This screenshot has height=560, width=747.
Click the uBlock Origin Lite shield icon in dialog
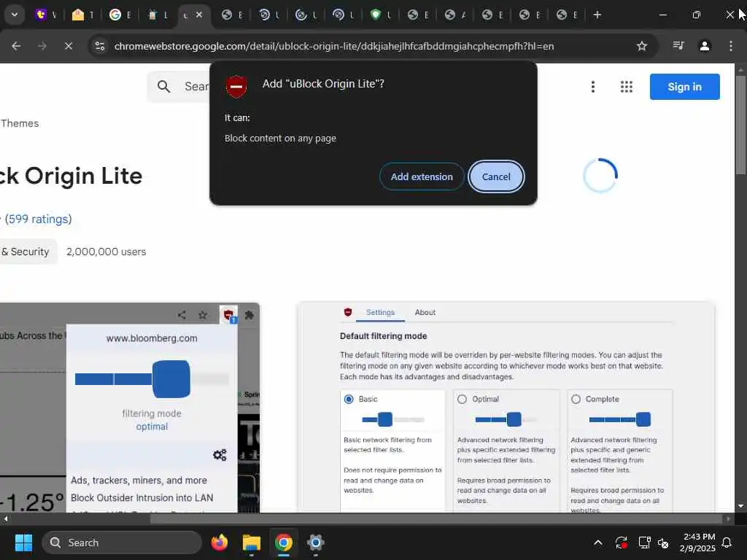click(x=236, y=86)
